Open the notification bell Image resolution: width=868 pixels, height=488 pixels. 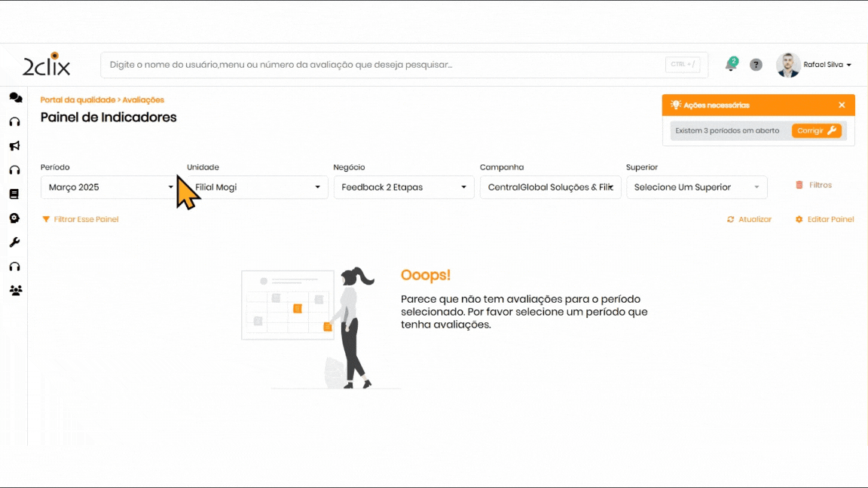730,66
